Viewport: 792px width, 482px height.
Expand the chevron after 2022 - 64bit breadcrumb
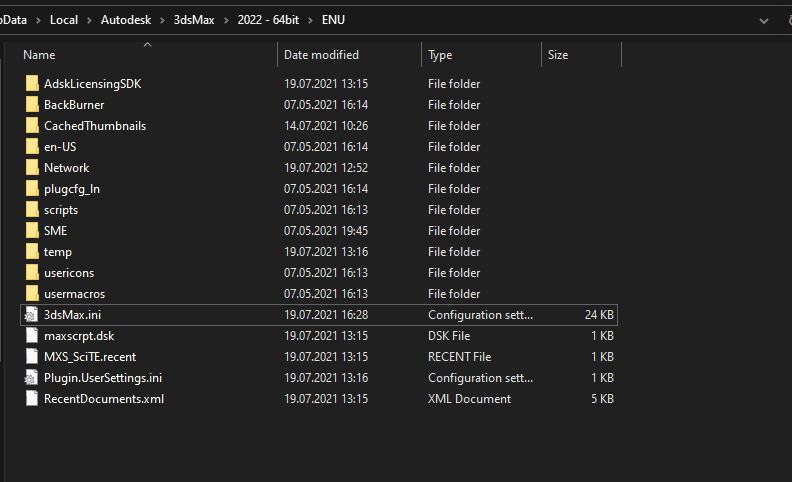(x=311, y=20)
